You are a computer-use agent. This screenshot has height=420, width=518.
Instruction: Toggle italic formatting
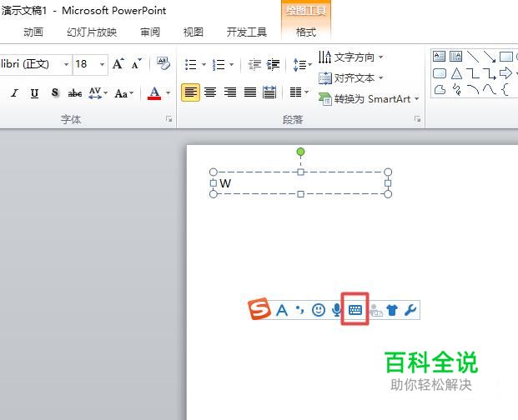click(14, 93)
